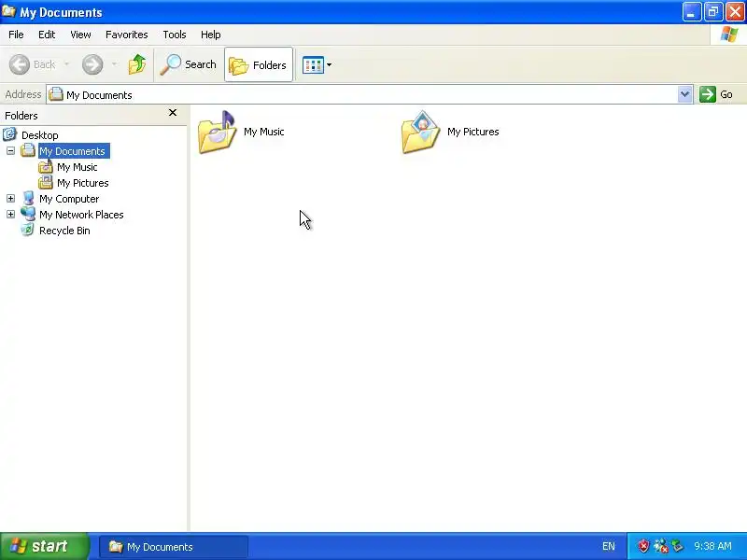Select My Pictures in folder tree

point(83,183)
